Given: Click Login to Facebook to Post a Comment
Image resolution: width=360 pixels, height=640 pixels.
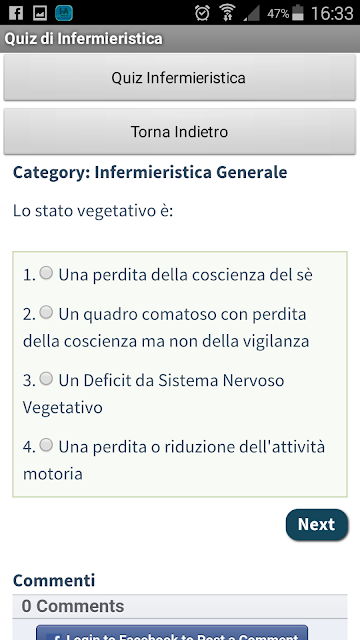Looking at the screenshot, I should (172, 632).
